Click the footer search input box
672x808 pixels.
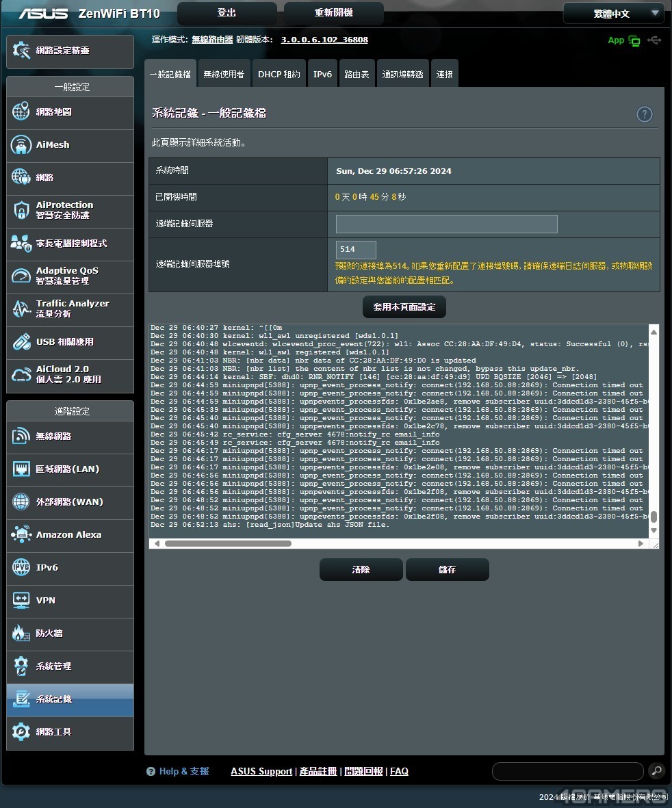click(568, 772)
